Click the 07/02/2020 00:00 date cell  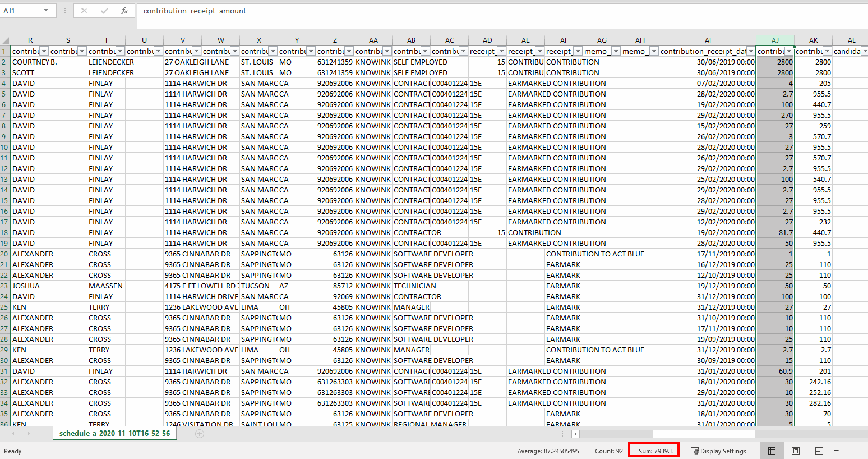(x=708, y=84)
